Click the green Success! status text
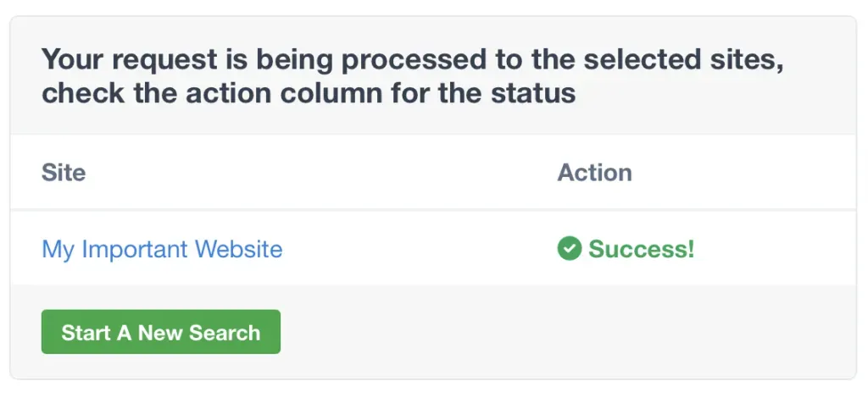 click(641, 249)
